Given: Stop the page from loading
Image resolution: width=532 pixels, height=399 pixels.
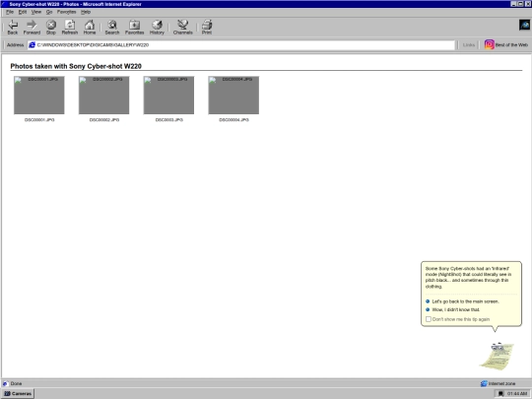Looking at the screenshot, I should (x=51, y=28).
